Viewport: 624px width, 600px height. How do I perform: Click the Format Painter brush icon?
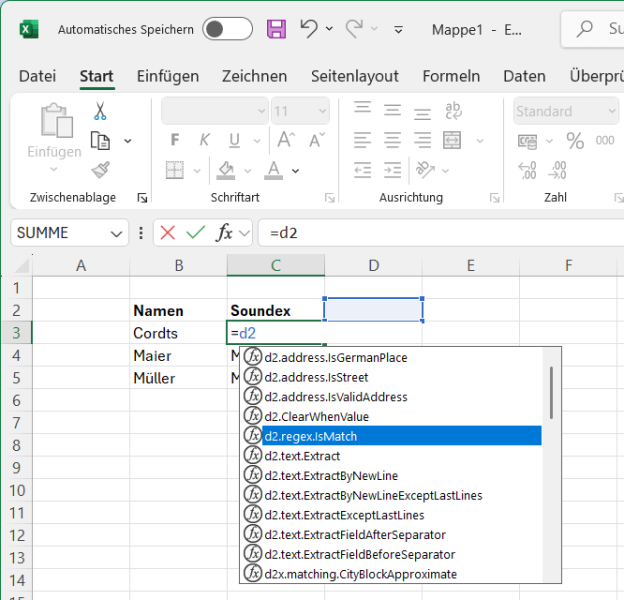tap(100, 169)
